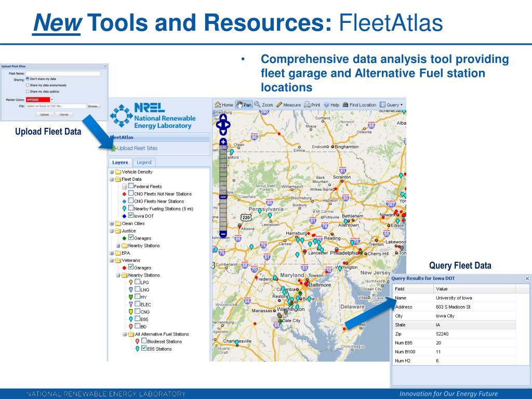Screen dimensions: 532x399
Task: Click the Cancel button in upload dialog
Action: (64, 114)
